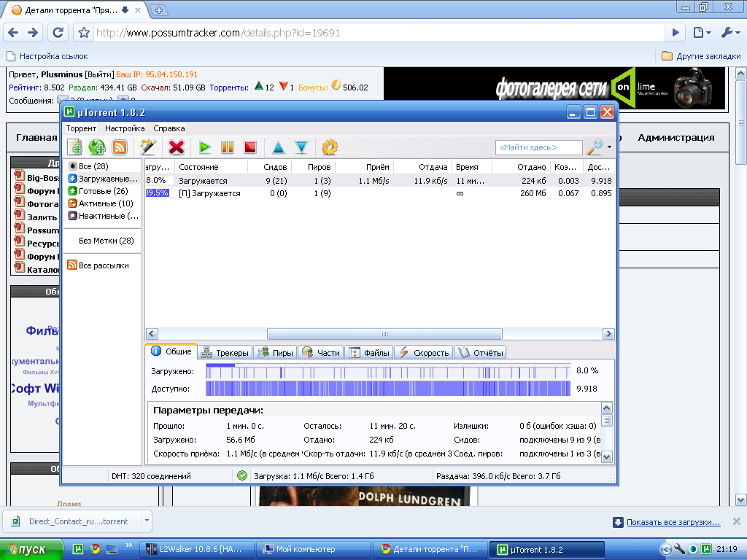Screen dimensions: 747x560
Task: Select Все (28) category in sidebar
Action: tap(93, 166)
